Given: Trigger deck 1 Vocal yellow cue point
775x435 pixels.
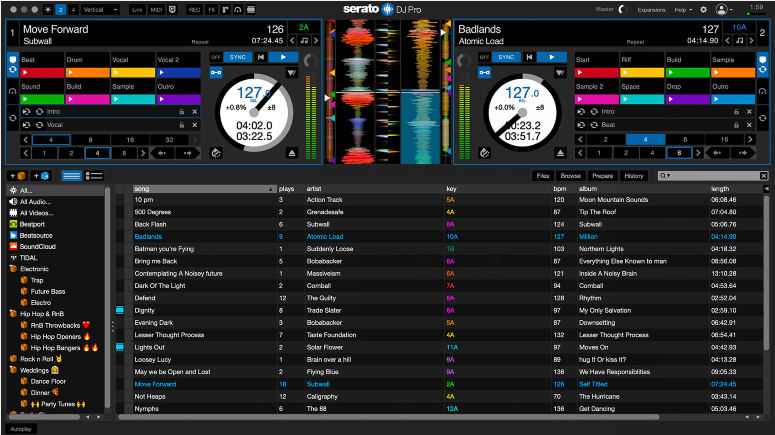Looking at the screenshot, I should pyautogui.click(x=133, y=73).
